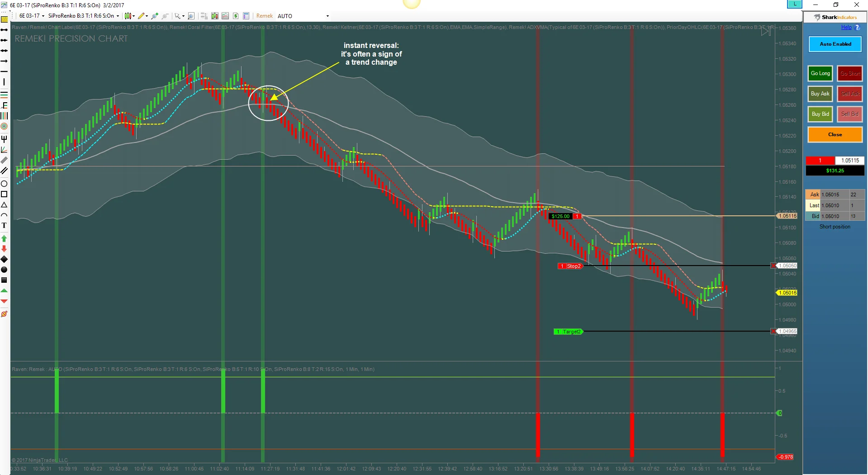868x475 pixels.
Task: Click the zoom frame magnifier icon
Action: 191,16
